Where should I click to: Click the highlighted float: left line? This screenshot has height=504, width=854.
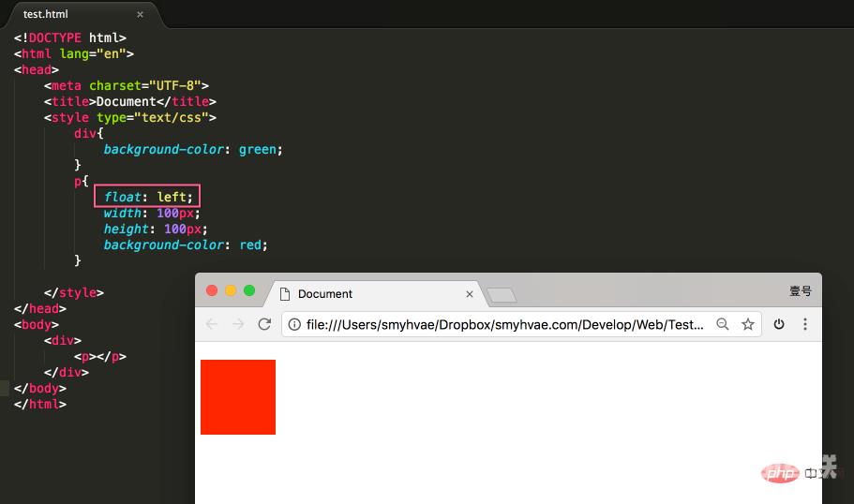click(147, 197)
